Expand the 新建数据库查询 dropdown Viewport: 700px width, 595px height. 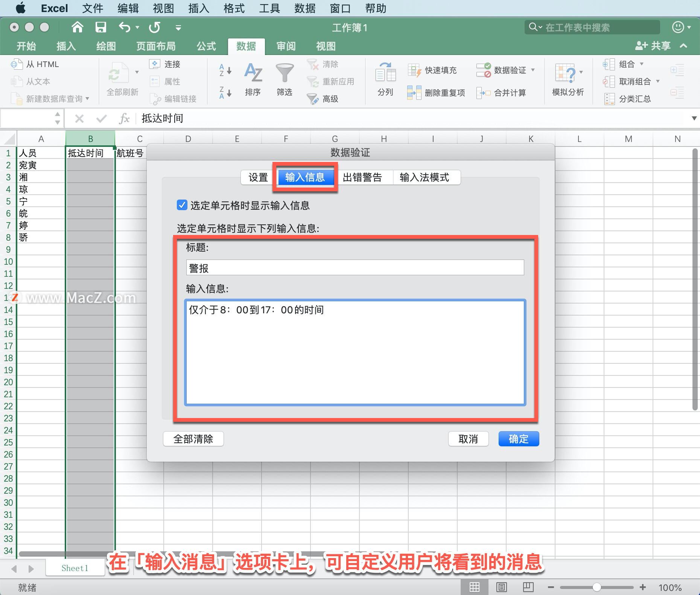(88, 99)
